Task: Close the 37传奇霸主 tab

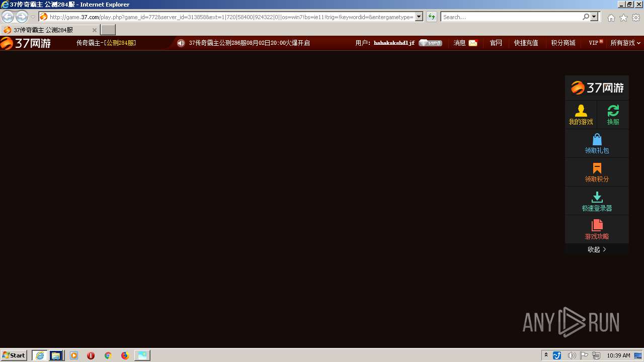Action: [x=94, y=30]
